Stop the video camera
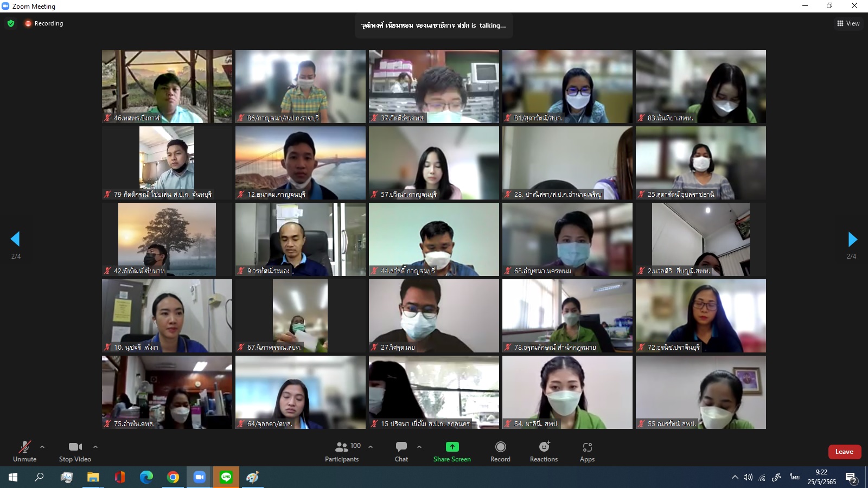868x488 pixels. [75, 451]
